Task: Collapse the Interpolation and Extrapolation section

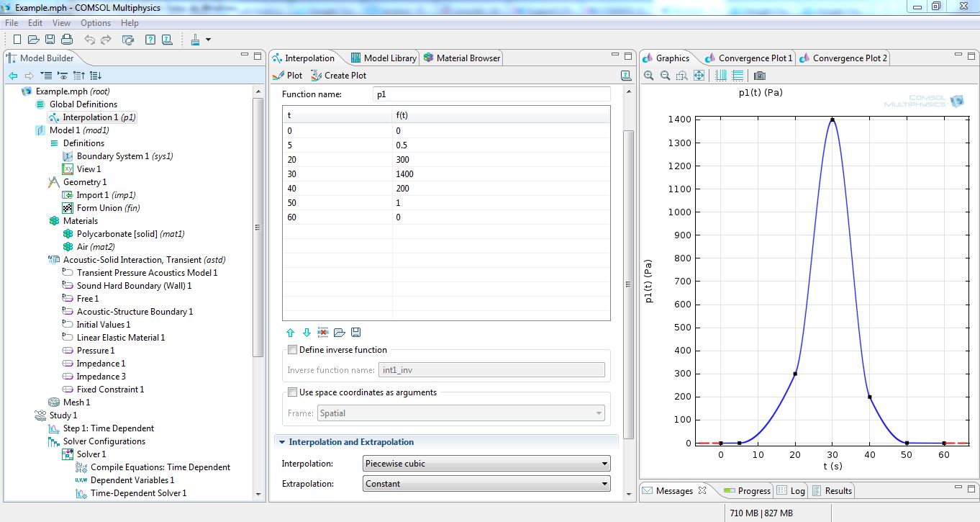Action: (282, 442)
